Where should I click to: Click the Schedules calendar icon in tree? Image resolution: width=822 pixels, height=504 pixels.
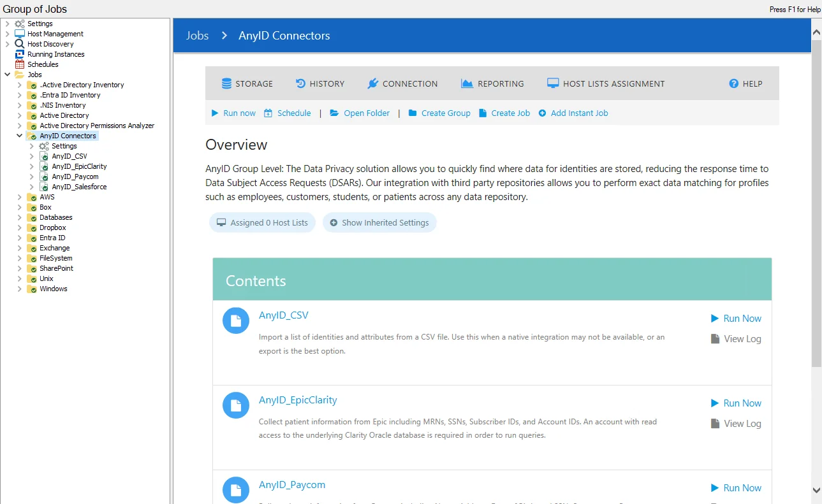(20, 64)
